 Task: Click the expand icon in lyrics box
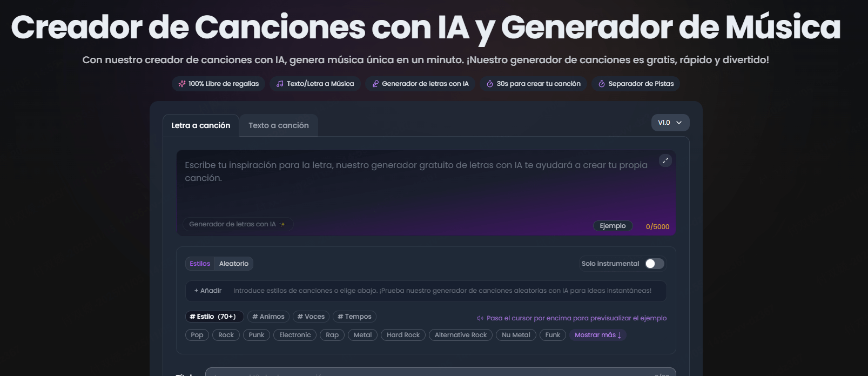tap(665, 160)
